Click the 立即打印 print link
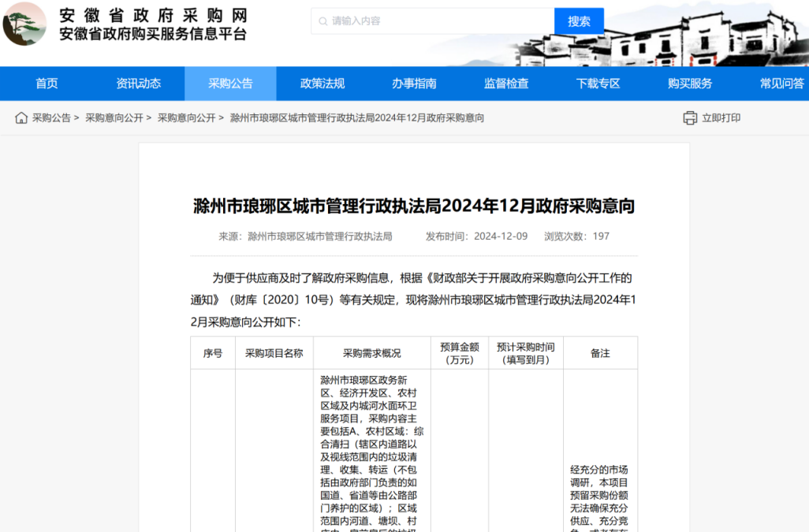The height and width of the screenshot is (532, 809). (721, 118)
